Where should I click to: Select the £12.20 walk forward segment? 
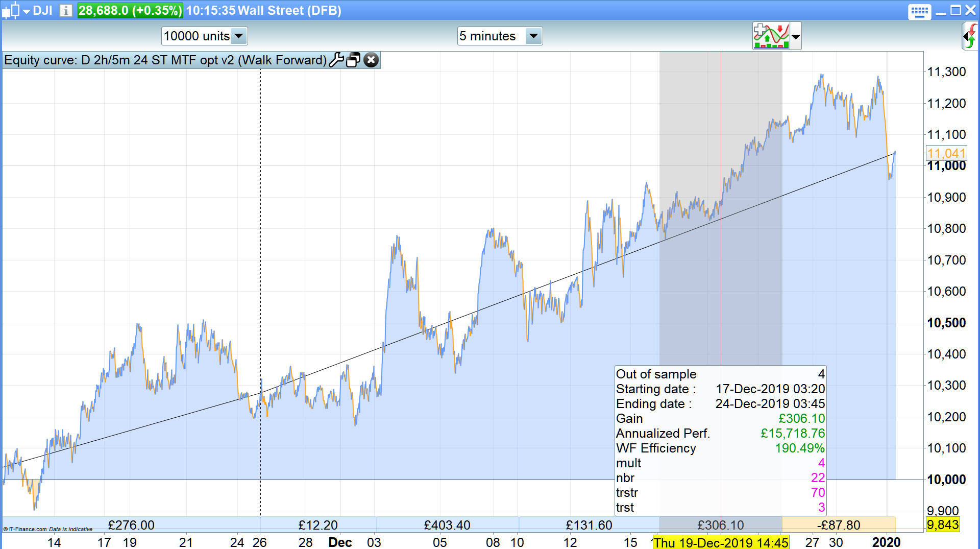pos(318,525)
